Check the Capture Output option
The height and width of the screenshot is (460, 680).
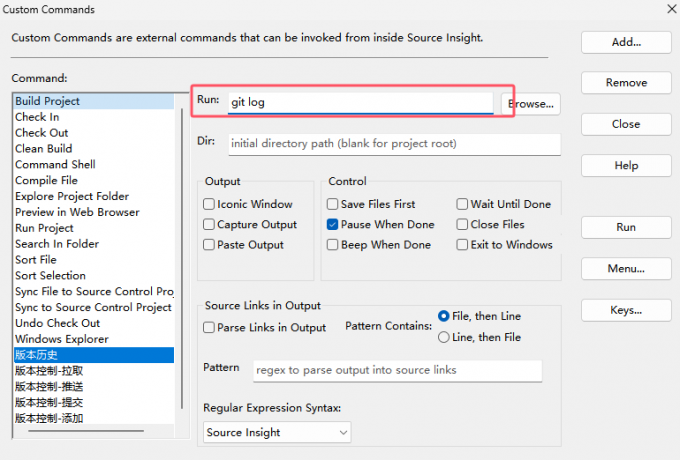click(209, 224)
